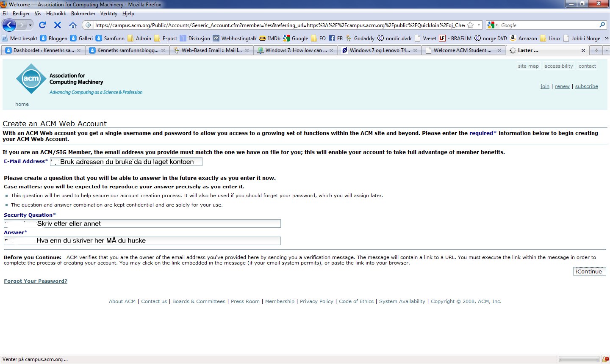The height and width of the screenshot is (364, 610).
Task: Show more bookmarks with the overflow chevron
Action: 606,38
